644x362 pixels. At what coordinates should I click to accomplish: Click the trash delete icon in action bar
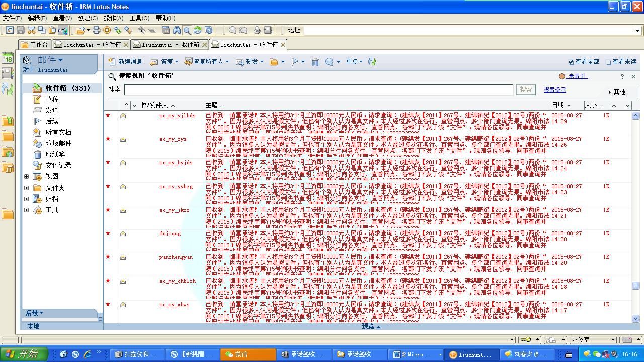point(315,62)
